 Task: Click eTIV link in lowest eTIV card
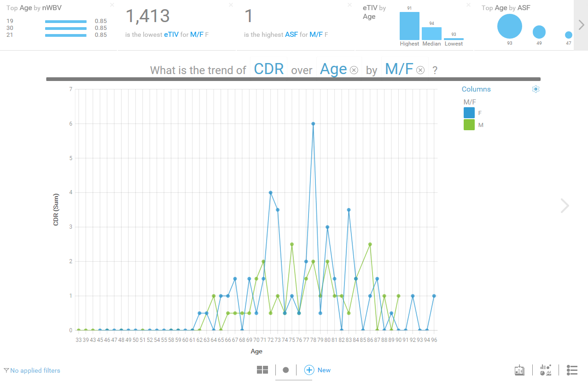coord(171,35)
